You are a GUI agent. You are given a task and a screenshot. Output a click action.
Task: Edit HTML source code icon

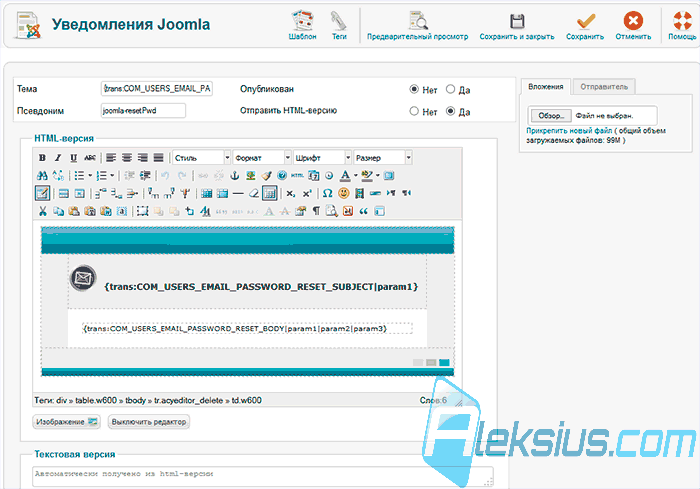pyautogui.click(x=297, y=176)
